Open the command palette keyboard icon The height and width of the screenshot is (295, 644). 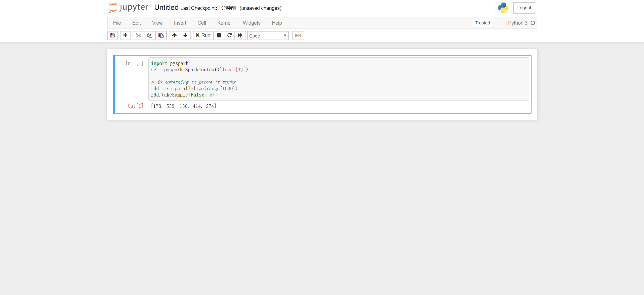(x=298, y=36)
